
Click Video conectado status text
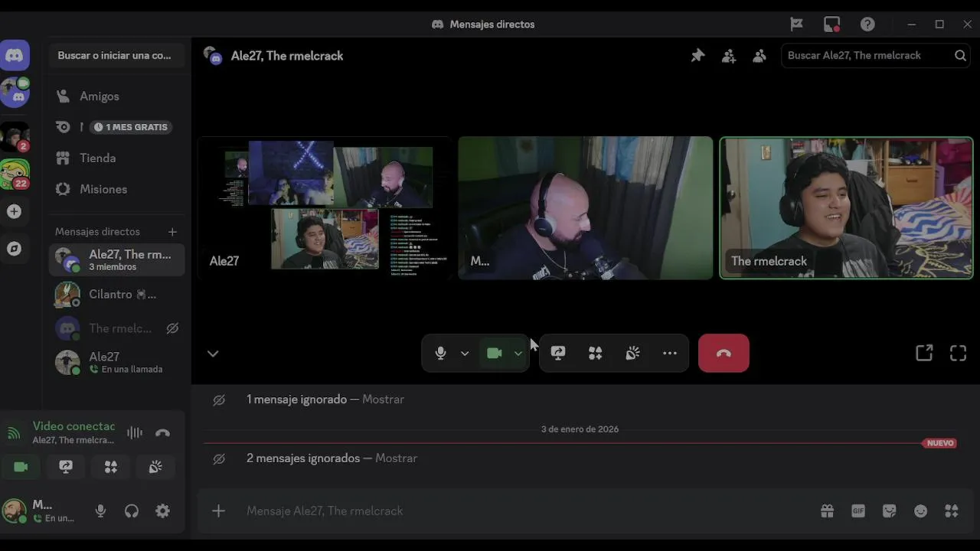pos(73,426)
